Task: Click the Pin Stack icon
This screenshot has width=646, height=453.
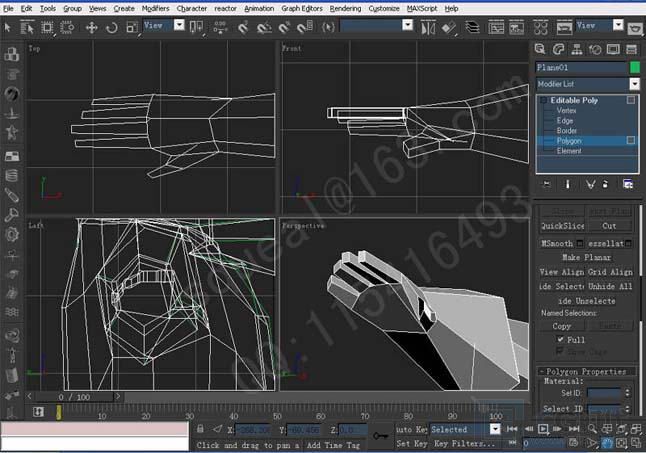Action: pos(547,184)
